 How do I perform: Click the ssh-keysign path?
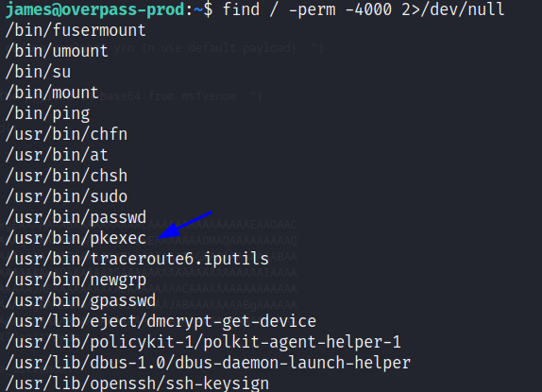137,383
